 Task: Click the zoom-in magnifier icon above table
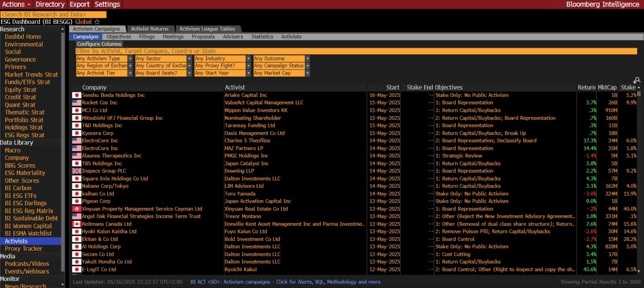(x=637, y=80)
